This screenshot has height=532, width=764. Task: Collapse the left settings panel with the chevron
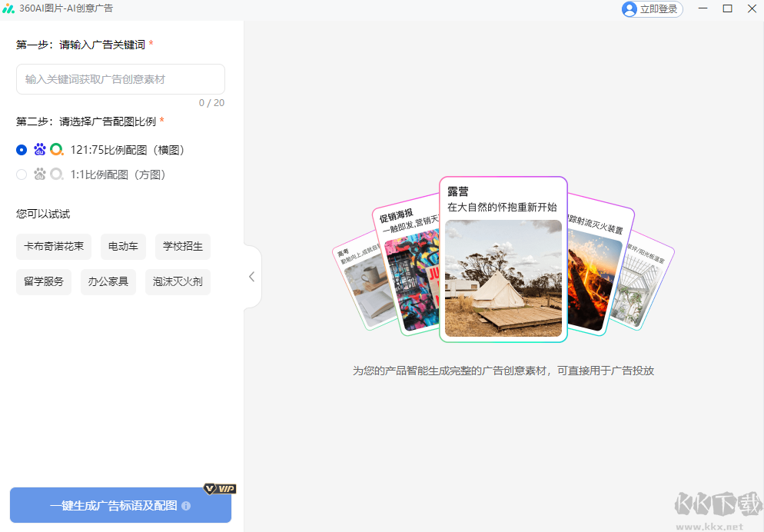pyautogui.click(x=251, y=277)
